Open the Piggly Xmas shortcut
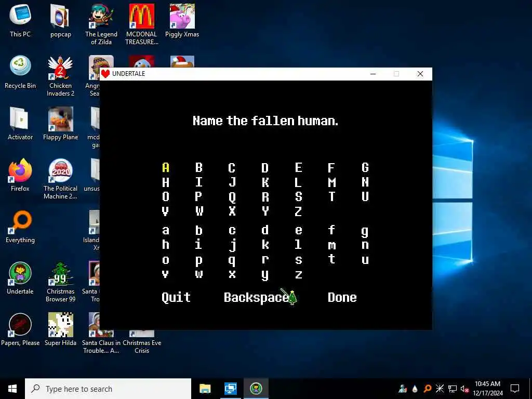The height and width of the screenshot is (399, 532). pyautogui.click(x=182, y=20)
